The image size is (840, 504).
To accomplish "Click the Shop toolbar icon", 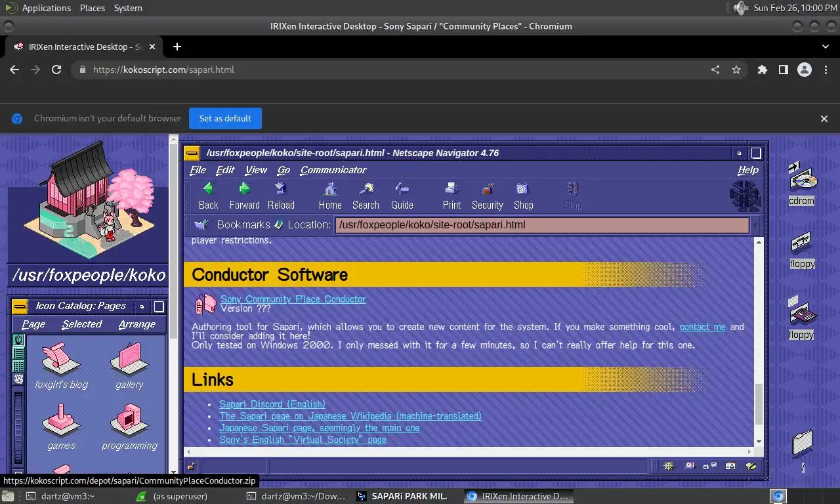I will [522, 190].
